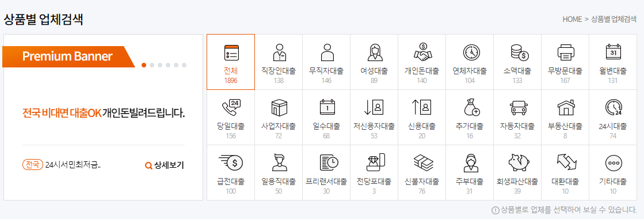Switch to third banner slide dot

coord(160,65)
